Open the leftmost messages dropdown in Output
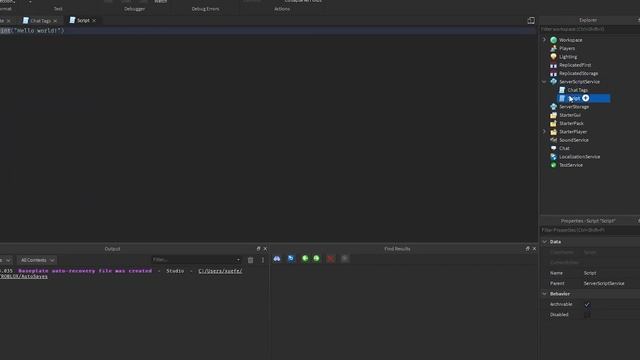Viewport: 640px width, 360px height. [6, 260]
